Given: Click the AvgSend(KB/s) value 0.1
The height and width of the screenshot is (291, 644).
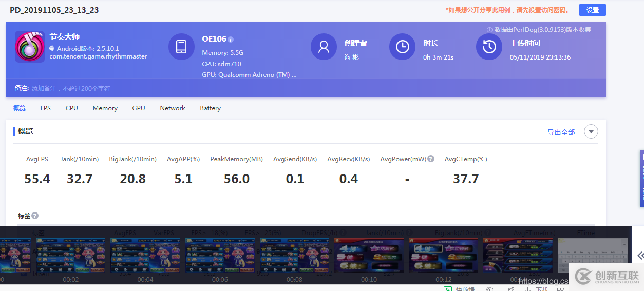Looking at the screenshot, I should 295,179.
